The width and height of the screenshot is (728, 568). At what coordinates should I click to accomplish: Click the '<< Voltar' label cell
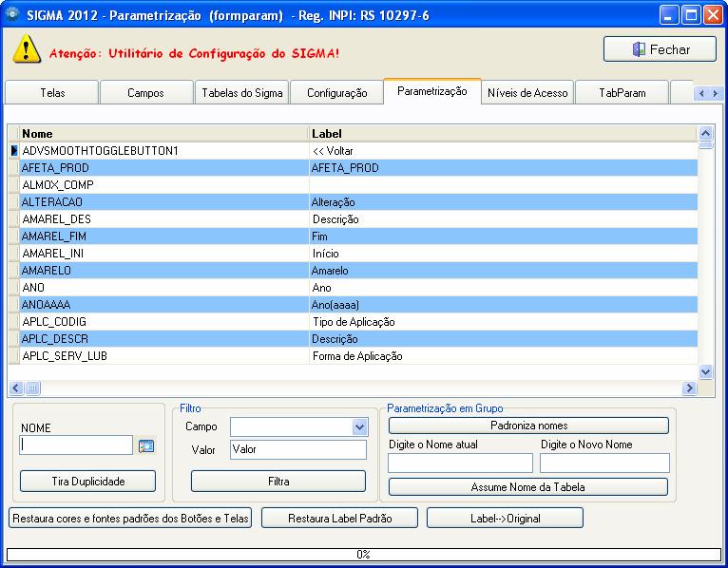pyautogui.click(x=504, y=151)
